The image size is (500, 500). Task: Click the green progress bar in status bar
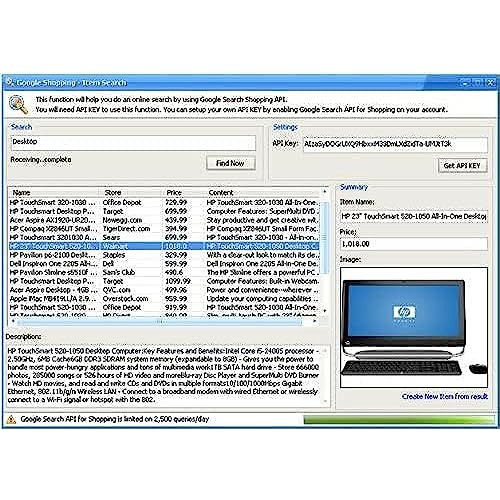399,419
